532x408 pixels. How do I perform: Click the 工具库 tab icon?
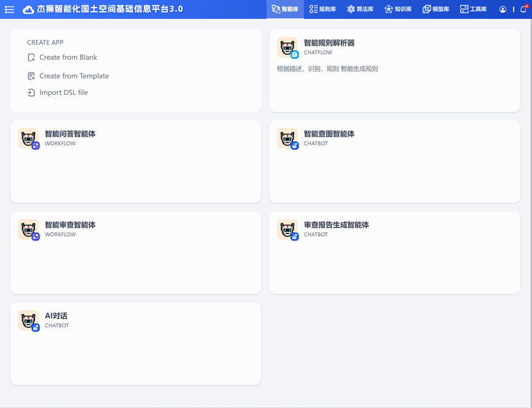click(x=464, y=9)
